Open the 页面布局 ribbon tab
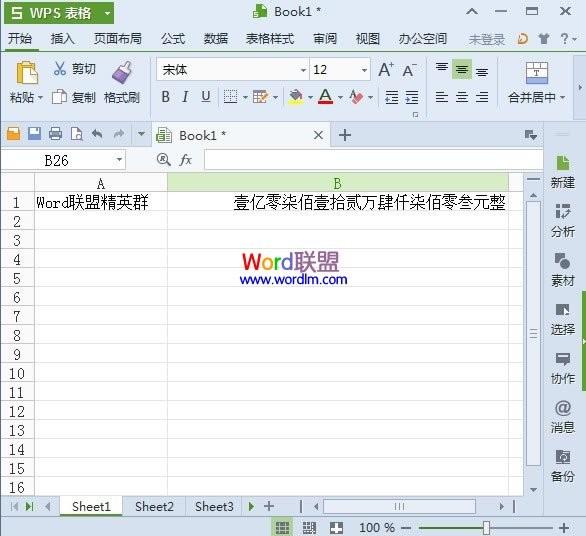 (x=118, y=38)
